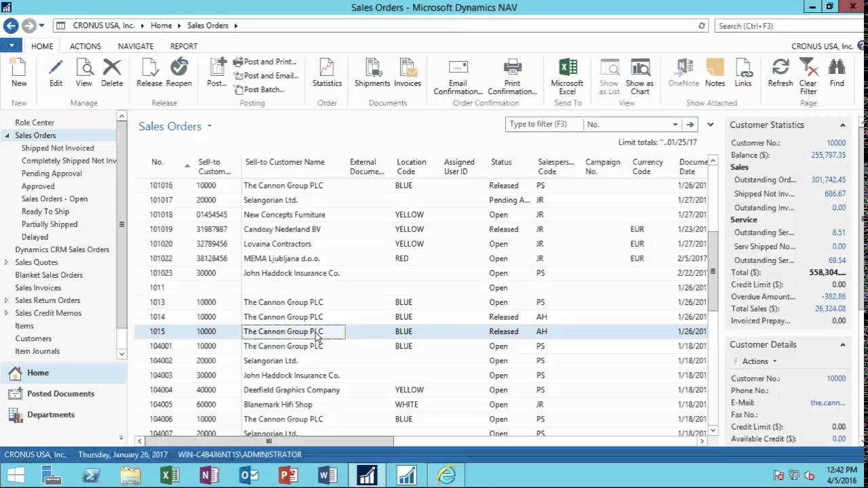
Task: Expand Sales Quotes in navigation
Action: point(7,262)
